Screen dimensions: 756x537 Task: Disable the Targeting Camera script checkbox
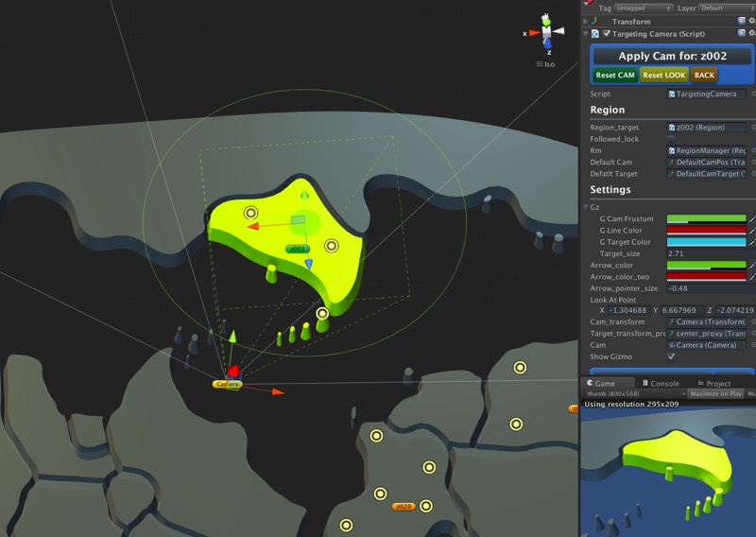point(607,33)
